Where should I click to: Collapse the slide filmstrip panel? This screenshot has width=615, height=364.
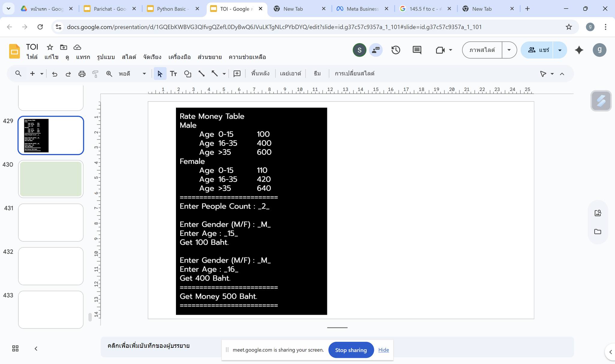(36, 348)
